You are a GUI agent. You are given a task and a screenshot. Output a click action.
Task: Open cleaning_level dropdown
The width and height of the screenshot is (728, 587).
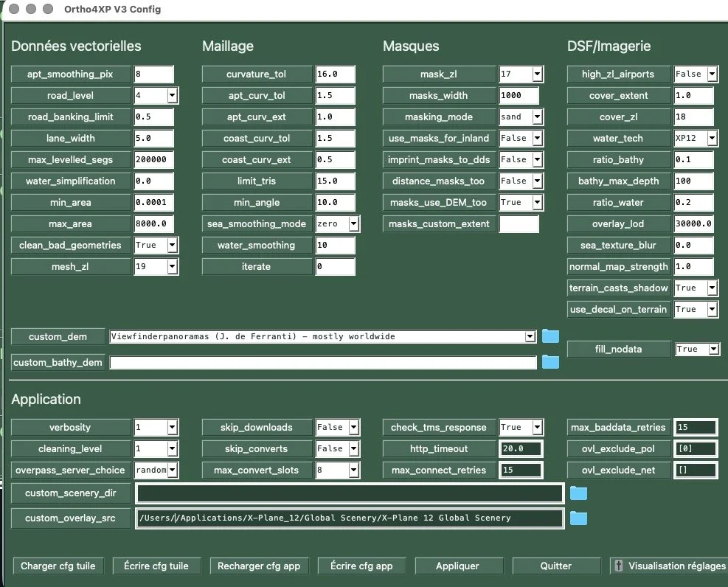click(173, 448)
